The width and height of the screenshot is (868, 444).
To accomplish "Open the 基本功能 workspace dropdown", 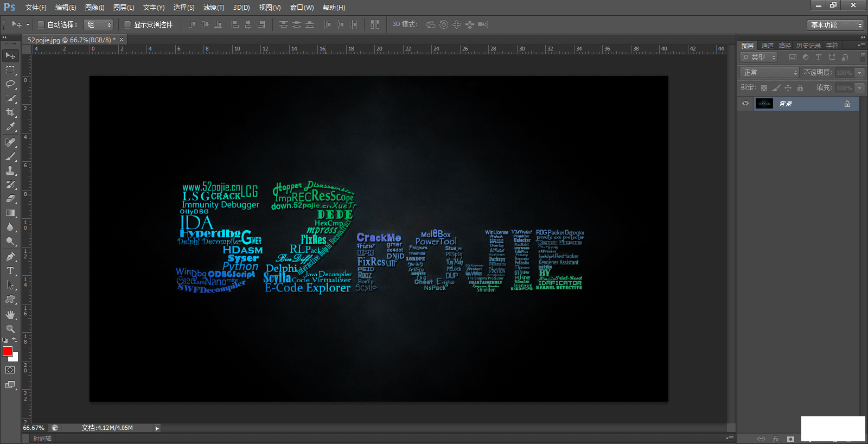I will click(835, 25).
